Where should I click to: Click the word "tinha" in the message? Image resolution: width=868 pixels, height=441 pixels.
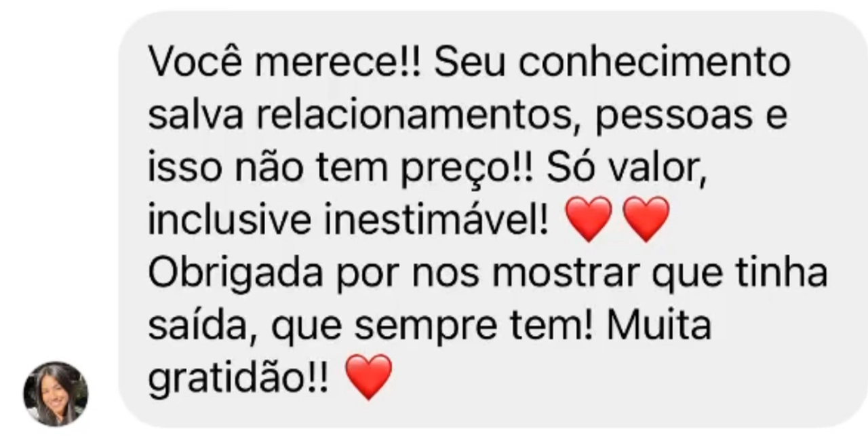[x=779, y=273]
